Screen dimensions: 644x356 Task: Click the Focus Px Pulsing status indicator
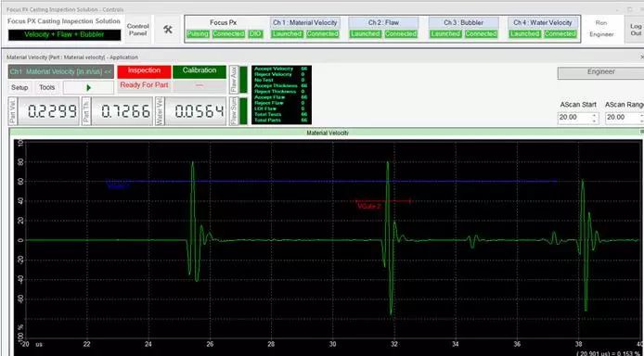(198, 34)
